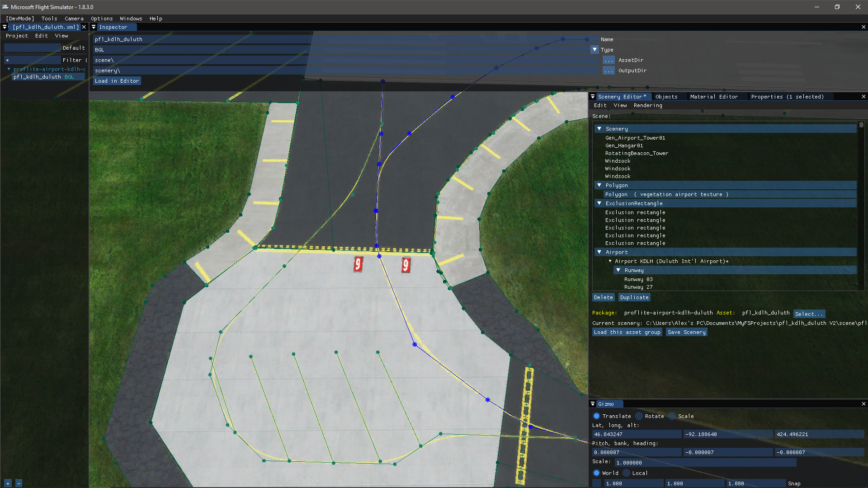Collapse the ExclusionRectangle group

(599, 203)
